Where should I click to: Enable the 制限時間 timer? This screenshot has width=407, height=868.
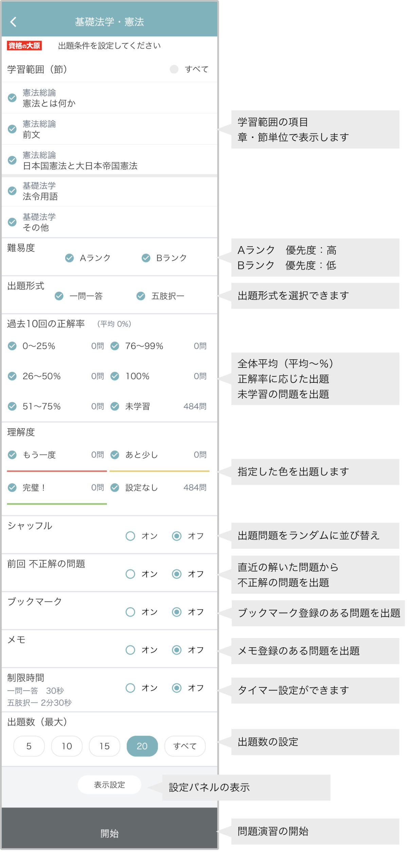pyautogui.click(x=130, y=688)
